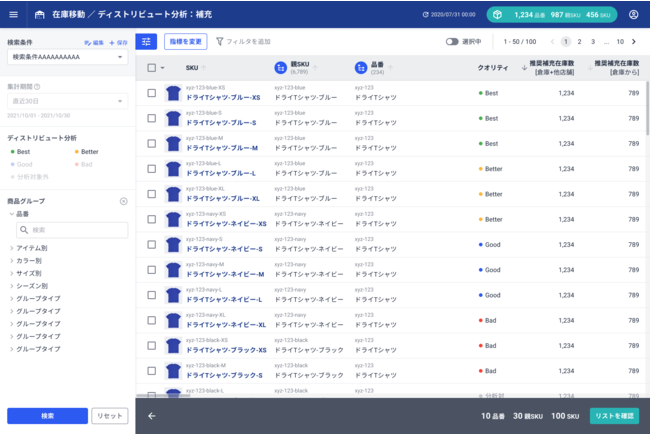
Task: Go to page 2 in pagination
Action: pos(580,42)
